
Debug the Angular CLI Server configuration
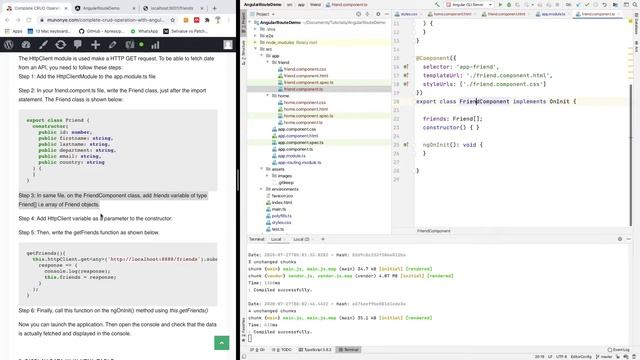pyautogui.click(x=509, y=4)
